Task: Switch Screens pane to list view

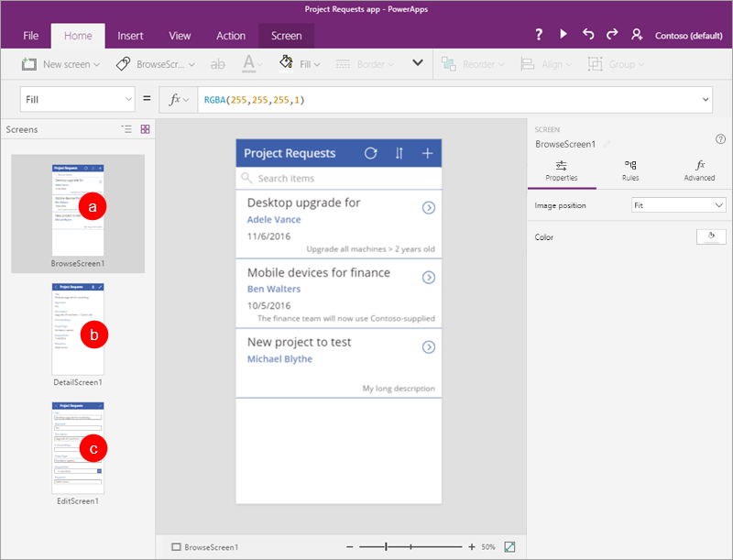Action: point(126,129)
